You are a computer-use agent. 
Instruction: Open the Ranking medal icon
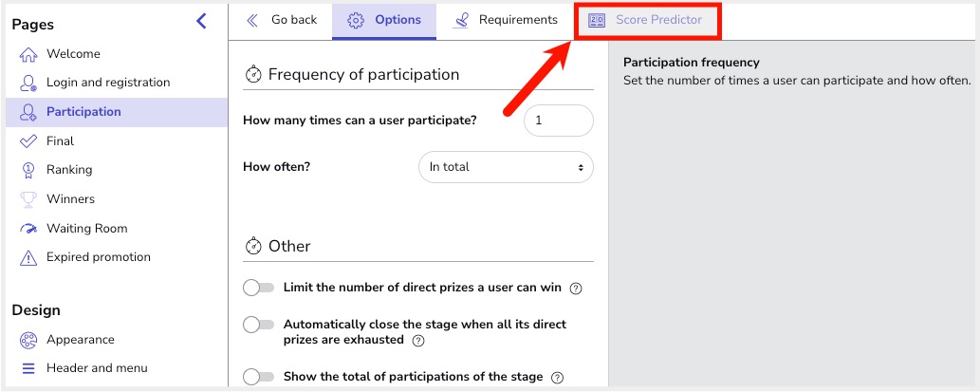[x=28, y=170]
